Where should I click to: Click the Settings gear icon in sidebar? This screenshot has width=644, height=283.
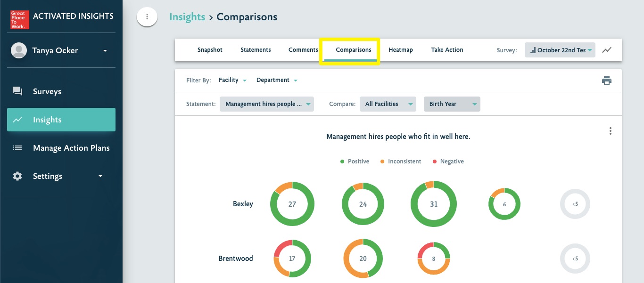pos(17,176)
